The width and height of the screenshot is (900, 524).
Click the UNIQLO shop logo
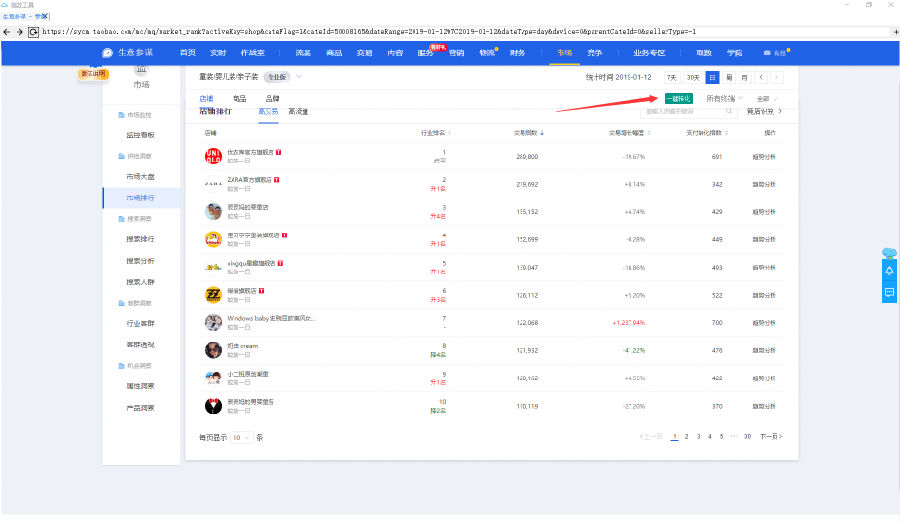coord(213,156)
